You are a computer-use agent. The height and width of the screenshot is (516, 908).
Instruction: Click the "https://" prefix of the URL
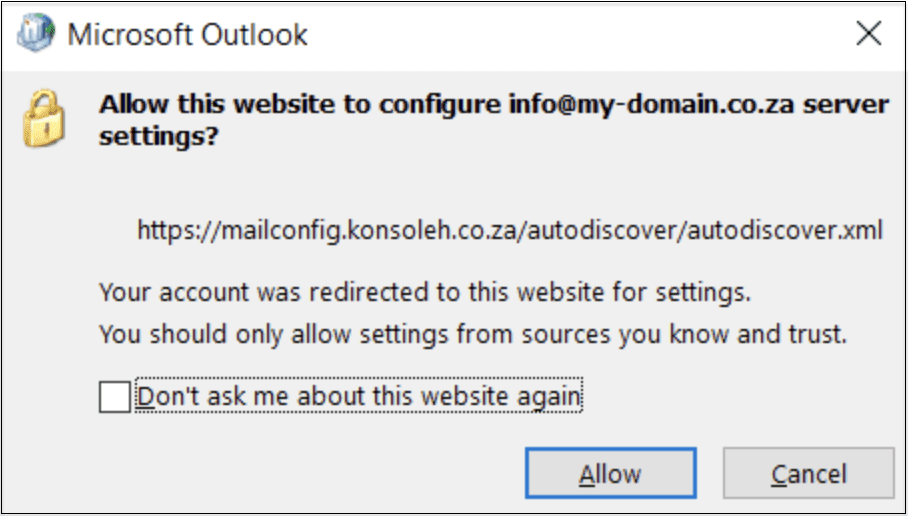171,231
